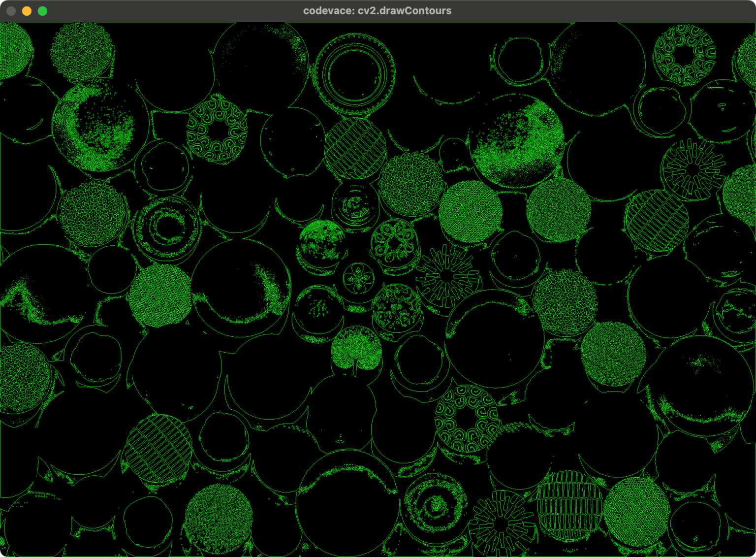Select the small four-petal flower medallion contour
The height and width of the screenshot is (557, 756).
pyautogui.click(x=358, y=278)
